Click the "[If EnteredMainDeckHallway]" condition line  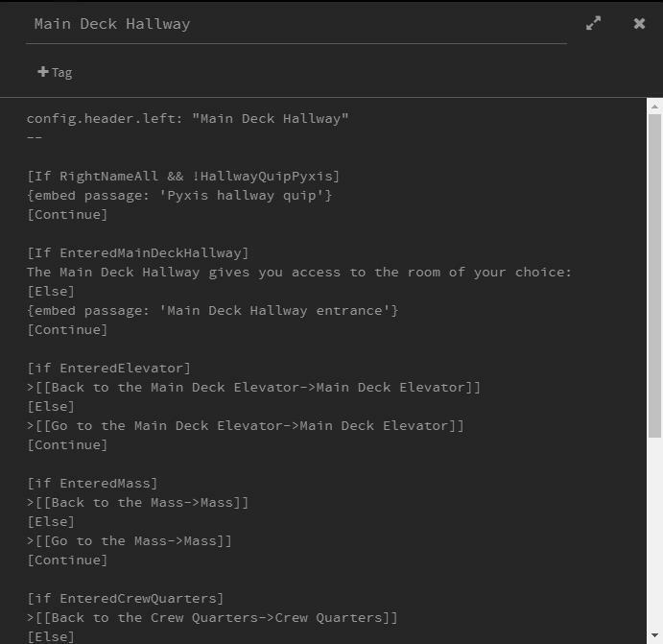(x=138, y=252)
